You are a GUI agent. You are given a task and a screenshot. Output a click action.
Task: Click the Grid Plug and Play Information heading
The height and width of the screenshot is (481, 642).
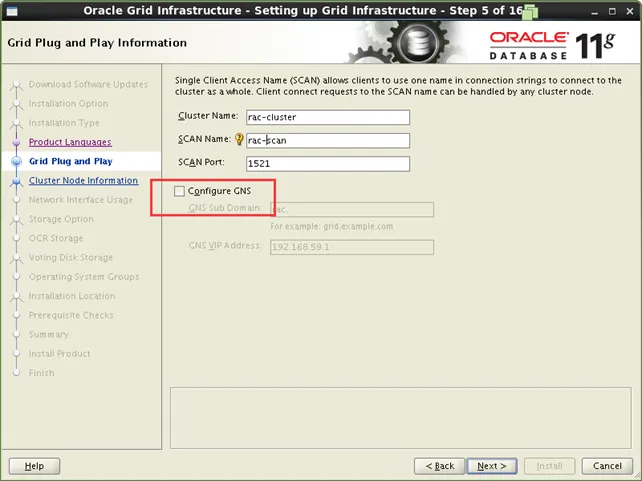[x=97, y=43]
